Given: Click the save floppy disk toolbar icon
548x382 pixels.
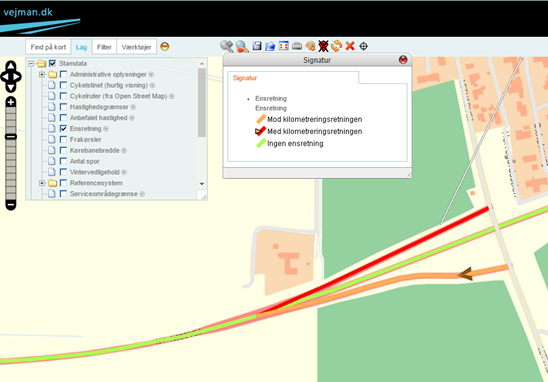Looking at the screenshot, I should click(x=257, y=46).
